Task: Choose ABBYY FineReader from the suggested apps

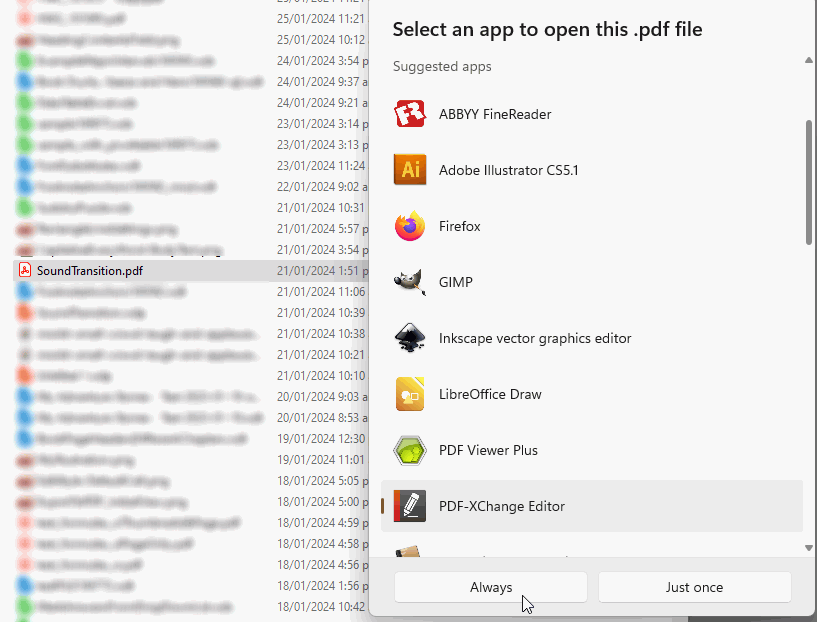Action: pyautogui.click(x=592, y=114)
